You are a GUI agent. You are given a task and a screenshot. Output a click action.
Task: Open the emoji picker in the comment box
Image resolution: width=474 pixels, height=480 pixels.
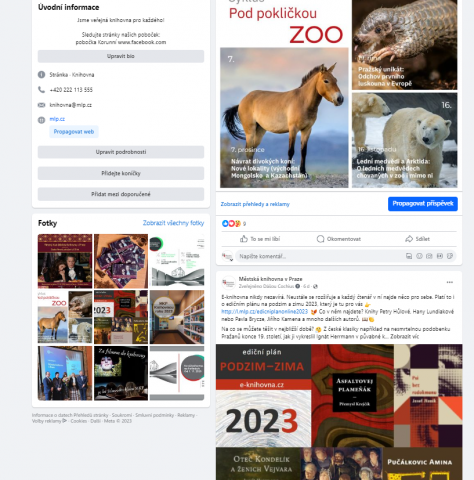click(x=419, y=256)
